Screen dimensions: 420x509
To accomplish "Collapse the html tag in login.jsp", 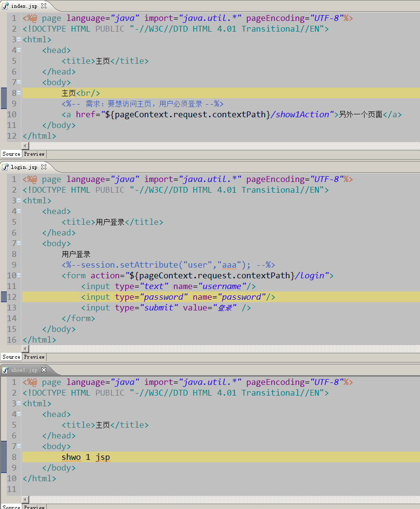I will pyautogui.click(x=19, y=200).
